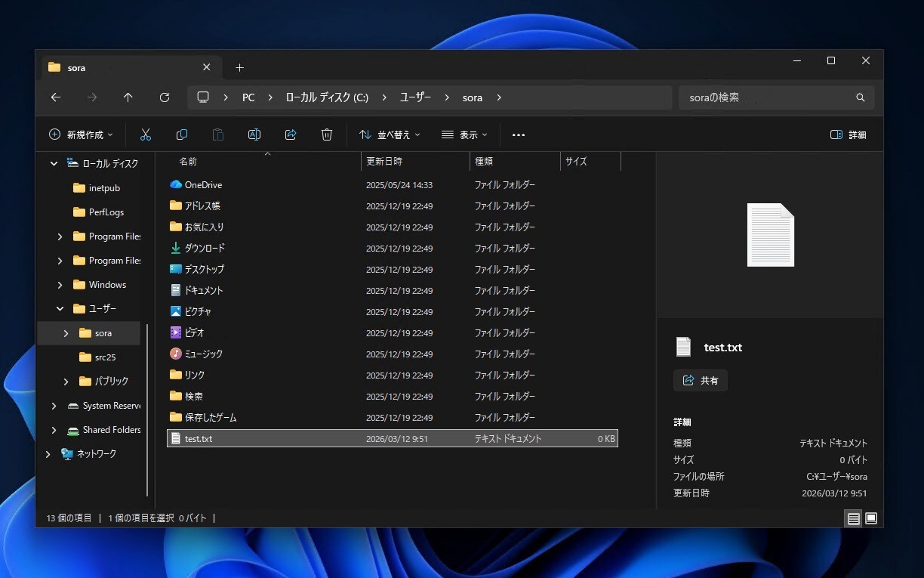Refresh the current folder view
Image resolution: width=924 pixels, height=578 pixels.
point(165,97)
